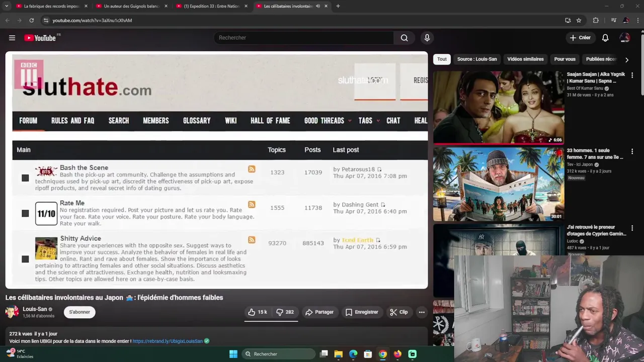Share the video with Partager
Screen dimensions: 644x362
click(319, 312)
